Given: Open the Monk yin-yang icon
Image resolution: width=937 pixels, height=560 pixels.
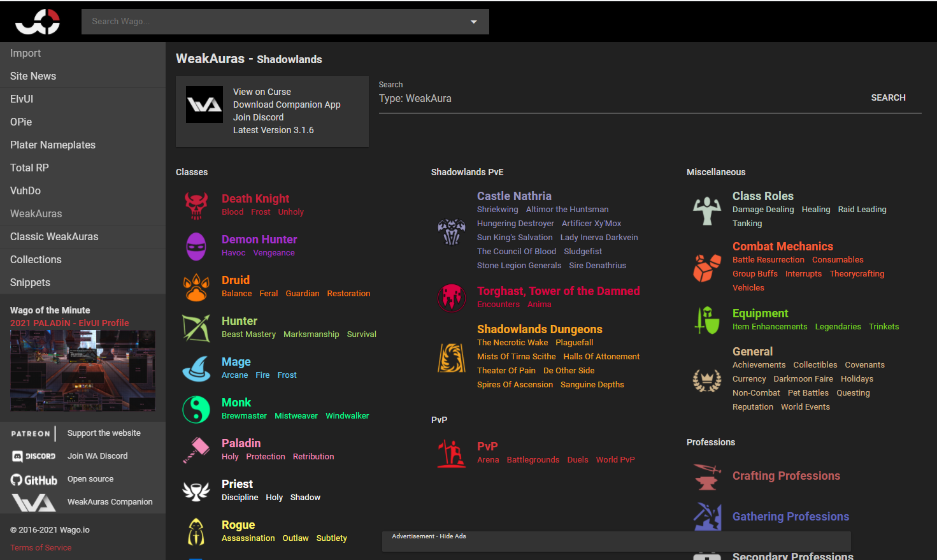Looking at the screenshot, I should point(196,410).
